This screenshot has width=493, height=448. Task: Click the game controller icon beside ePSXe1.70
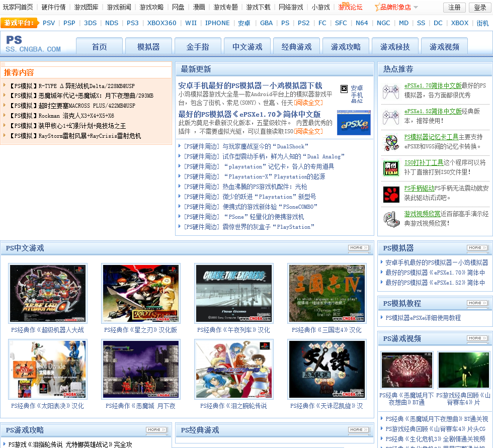point(391,92)
